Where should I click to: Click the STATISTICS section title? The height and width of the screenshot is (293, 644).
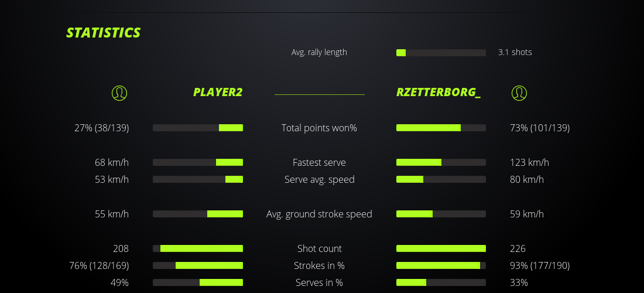(104, 33)
